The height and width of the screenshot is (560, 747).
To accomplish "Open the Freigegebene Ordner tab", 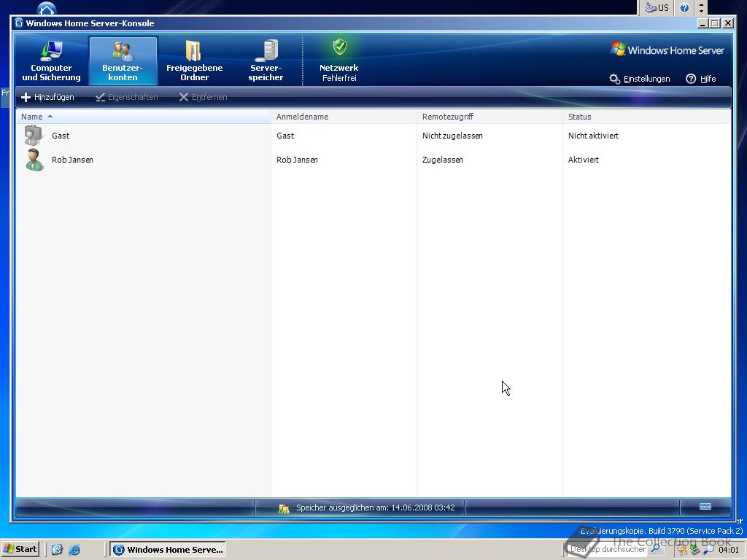I will [x=194, y=61].
